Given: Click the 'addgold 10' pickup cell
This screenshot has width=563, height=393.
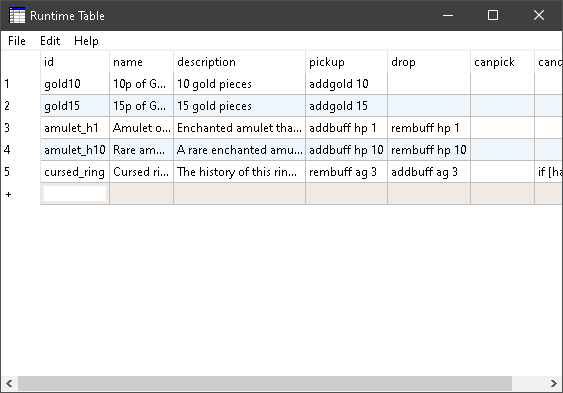Looking at the screenshot, I should (346, 84).
